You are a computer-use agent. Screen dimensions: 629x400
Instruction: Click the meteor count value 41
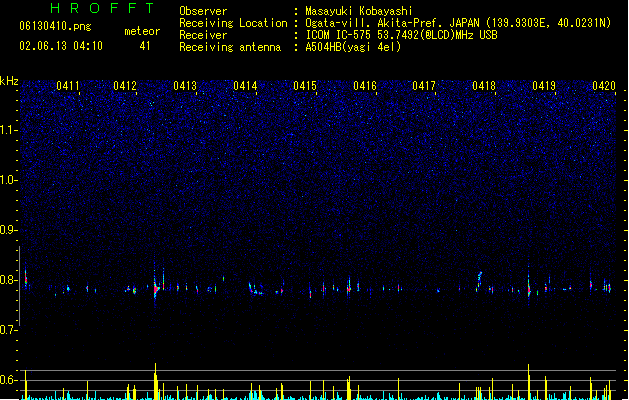point(145,46)
